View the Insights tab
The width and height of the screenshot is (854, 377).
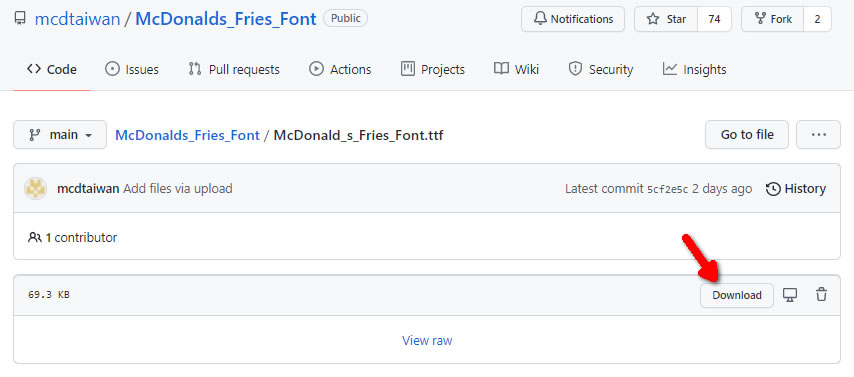tap(694, 69)
